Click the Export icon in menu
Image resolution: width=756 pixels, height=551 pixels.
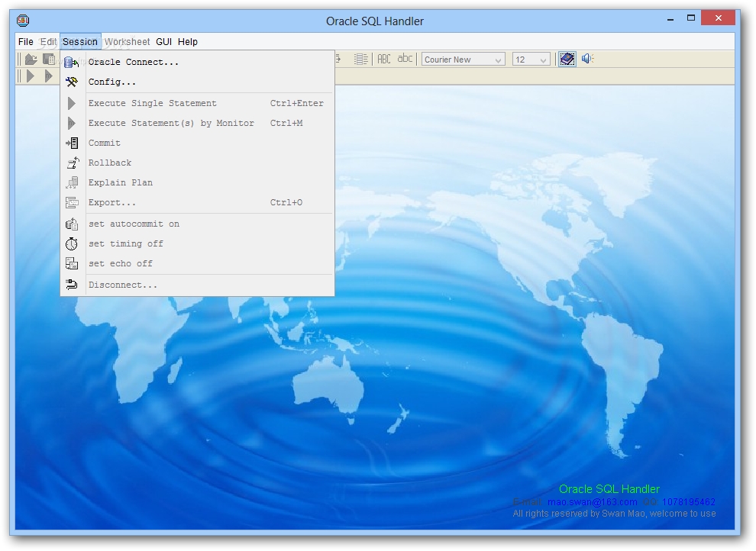tap(72, 203)
